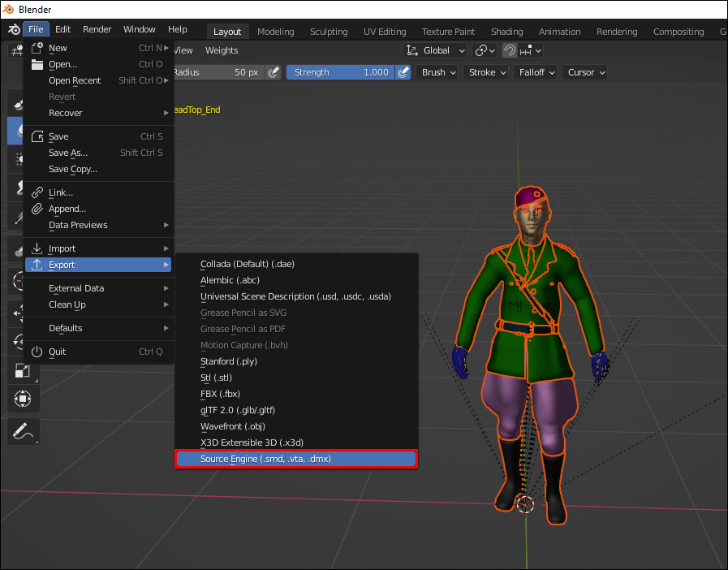Select the Scale tool in left toolbar

tap(23, 371)
